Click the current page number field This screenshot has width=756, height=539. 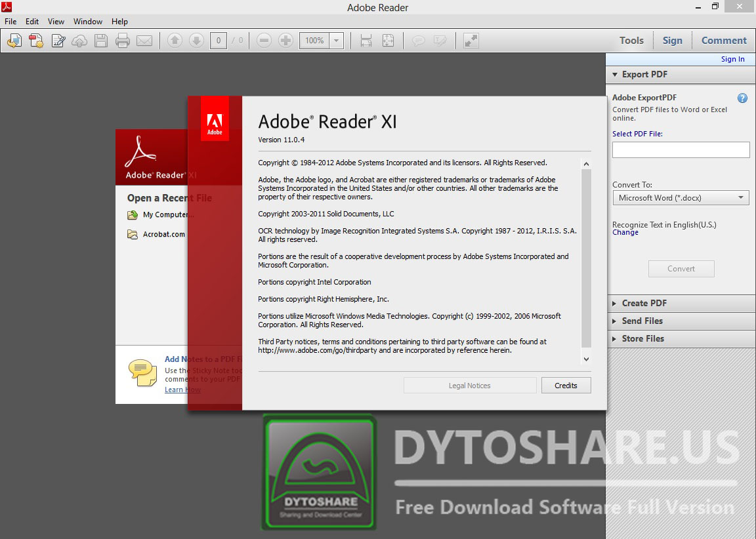click(x=219, y=41)
